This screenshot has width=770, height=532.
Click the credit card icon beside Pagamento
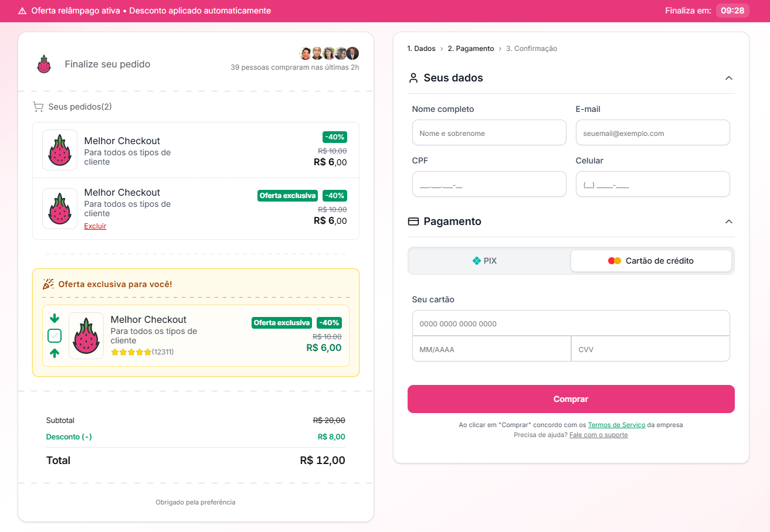point(413,221)
